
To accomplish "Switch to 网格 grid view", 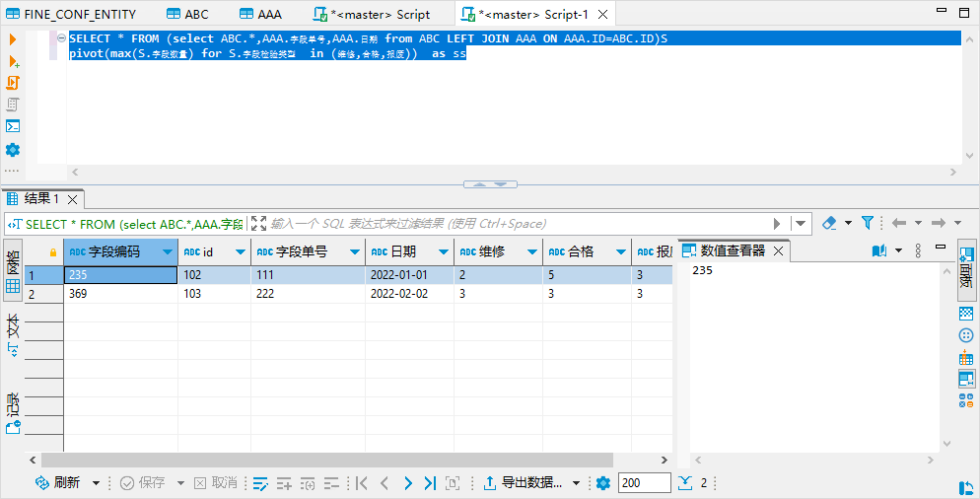I will pos(13,271).
